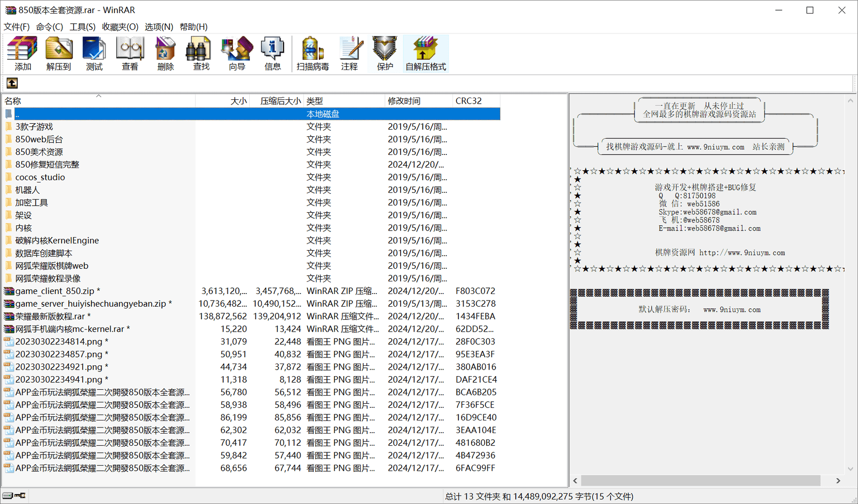Sort by the CRC32 column header
Image resolution: width=858 pixels, height=504 pixels.
(x=476, y=101)
